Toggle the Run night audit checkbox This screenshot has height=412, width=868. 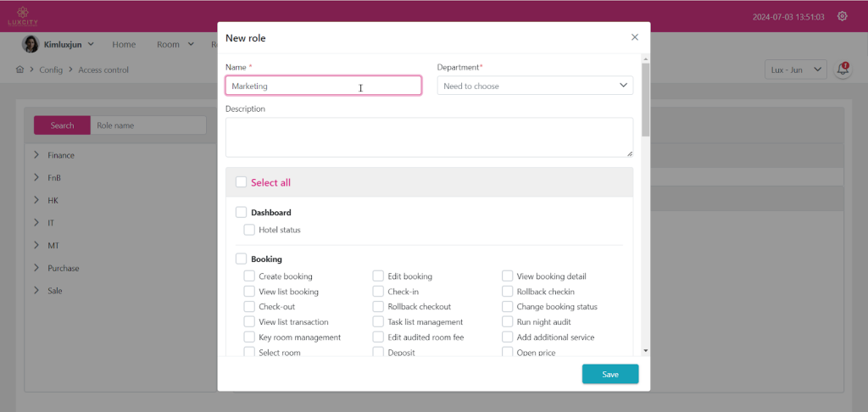[507, 322]
